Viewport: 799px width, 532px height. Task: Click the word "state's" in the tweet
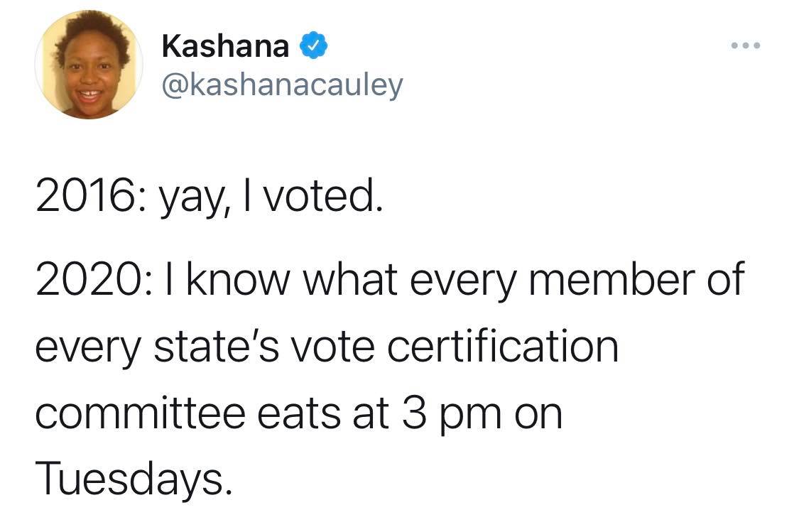pos(217,346)
